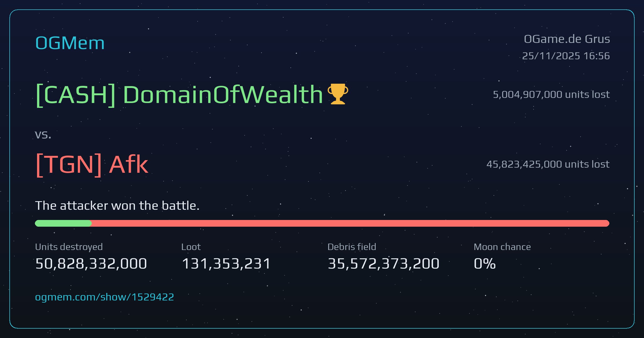Click the Units destroyed label
This screenshot has width=644, height=338.
click(x=69, y=247)
